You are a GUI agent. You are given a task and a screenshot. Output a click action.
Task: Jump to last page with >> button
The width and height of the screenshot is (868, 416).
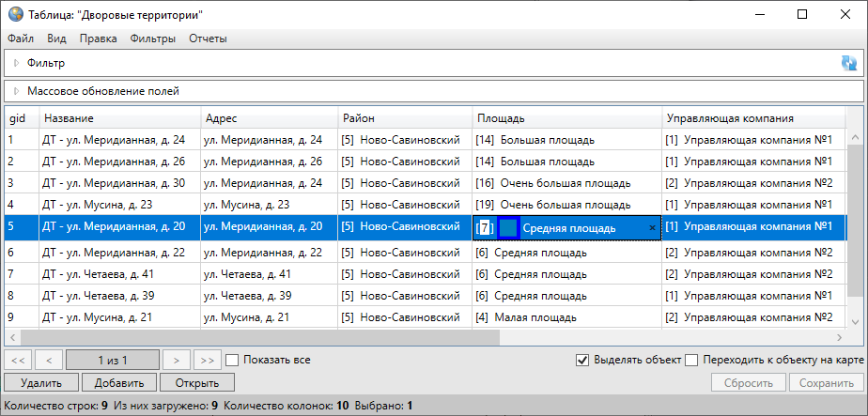coord(207,360)
